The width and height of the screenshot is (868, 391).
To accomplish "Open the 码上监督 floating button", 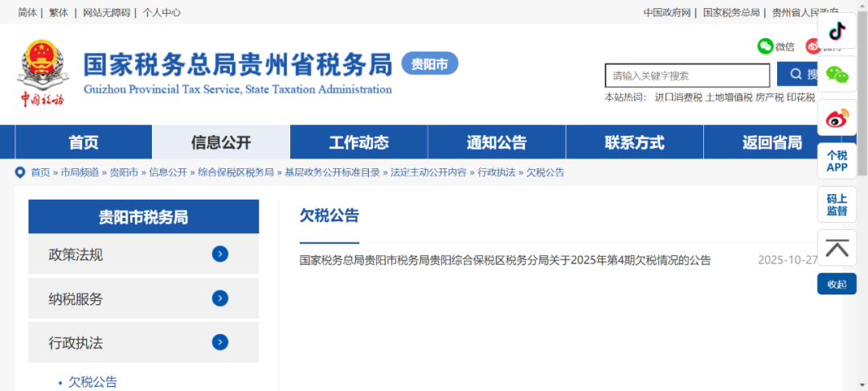I will pos(837,204).
